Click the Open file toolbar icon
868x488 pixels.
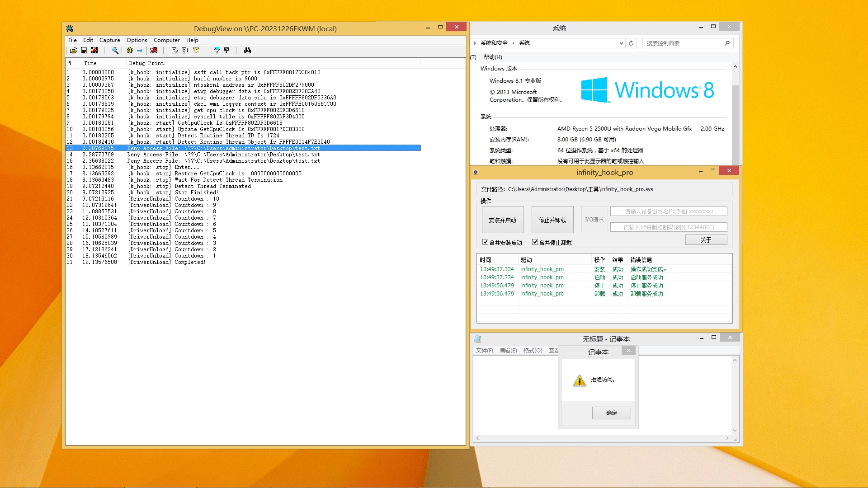(73, 51)
